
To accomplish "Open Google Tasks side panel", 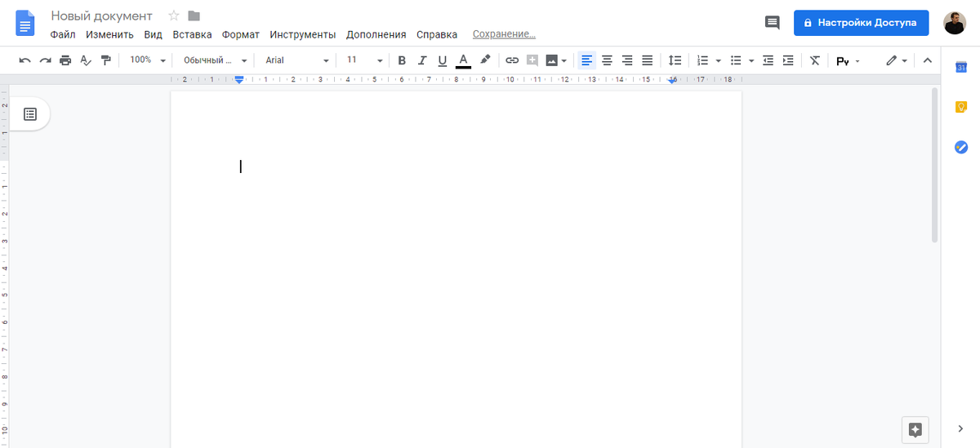I will 961,147.
